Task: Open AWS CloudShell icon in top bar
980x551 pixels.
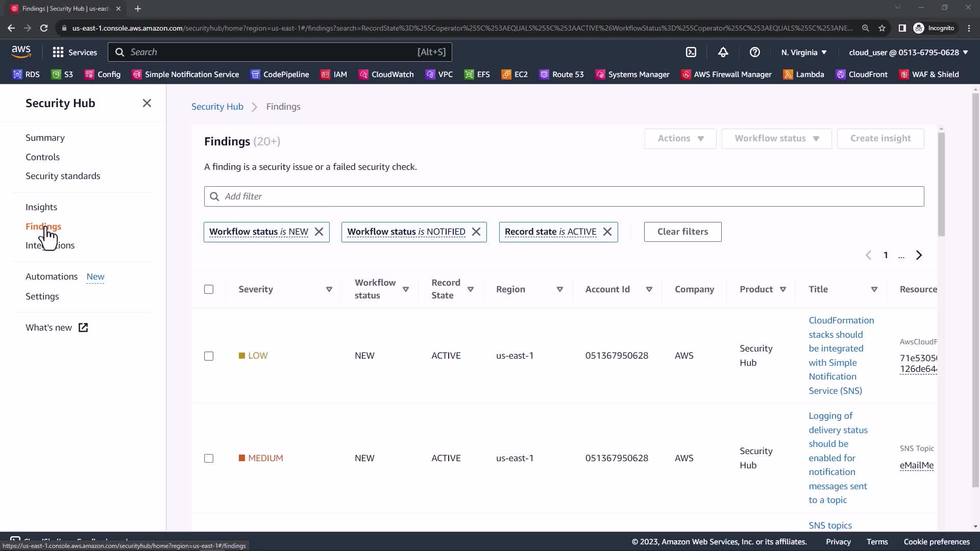Action: (691, 52)
